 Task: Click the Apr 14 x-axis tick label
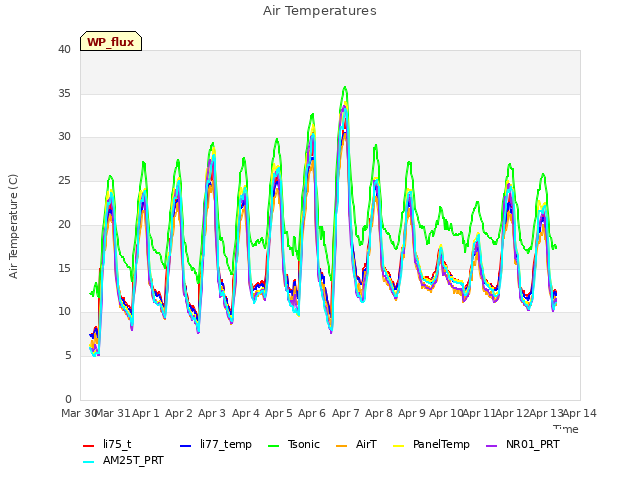tap(580, 413)
